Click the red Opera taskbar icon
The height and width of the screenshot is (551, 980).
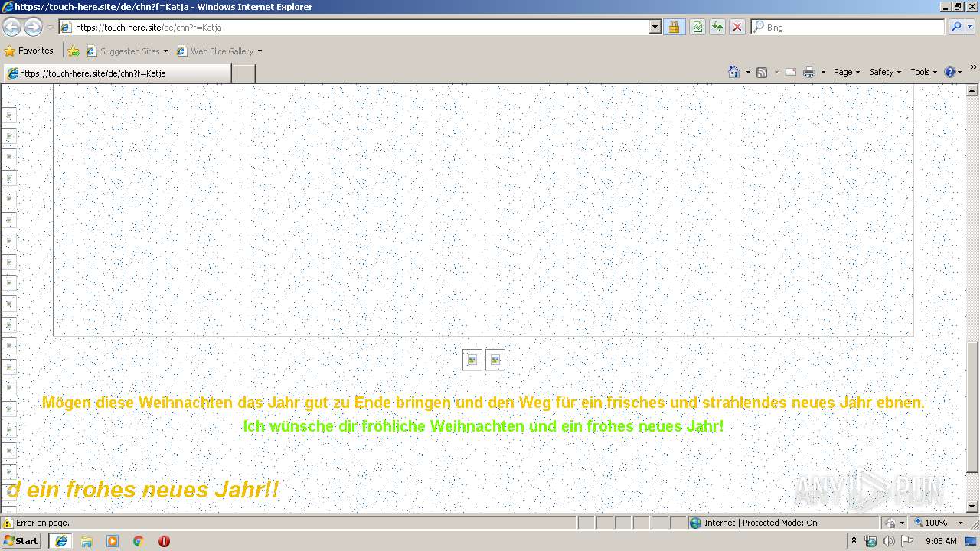tap(164, 541)
